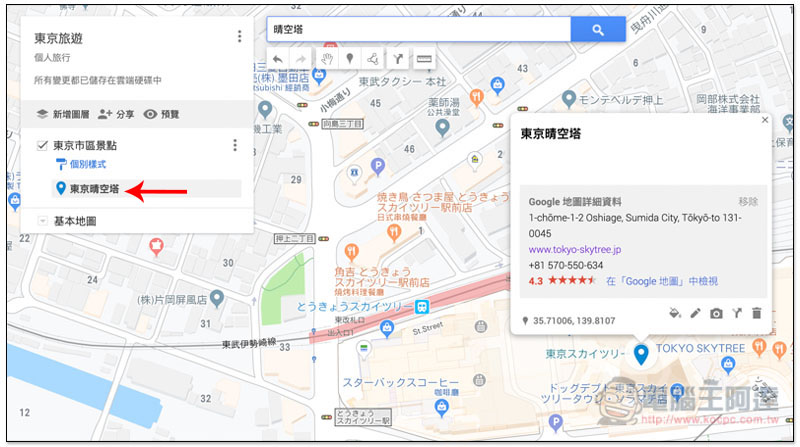Open the paint bucket style icon
Screen dimensions: 800x447
point(675,313)
